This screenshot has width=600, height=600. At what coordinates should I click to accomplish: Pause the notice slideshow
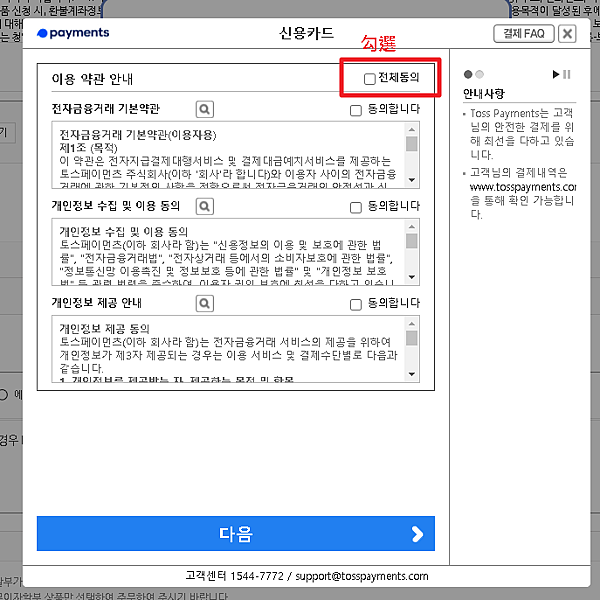[567, 74]
